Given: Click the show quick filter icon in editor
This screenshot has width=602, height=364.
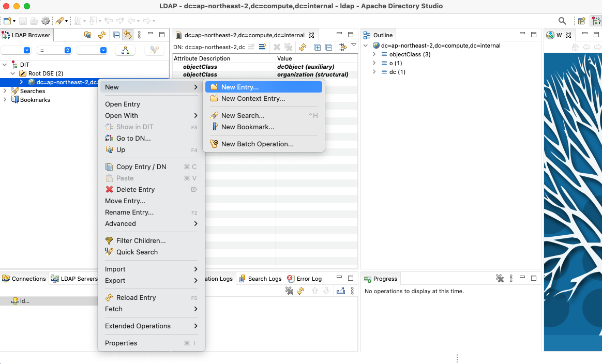Looking at the screenshot, I should (x=342, y=47).
